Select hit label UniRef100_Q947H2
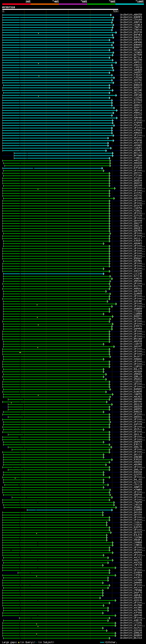146x644 pixels. pos(131,80)
